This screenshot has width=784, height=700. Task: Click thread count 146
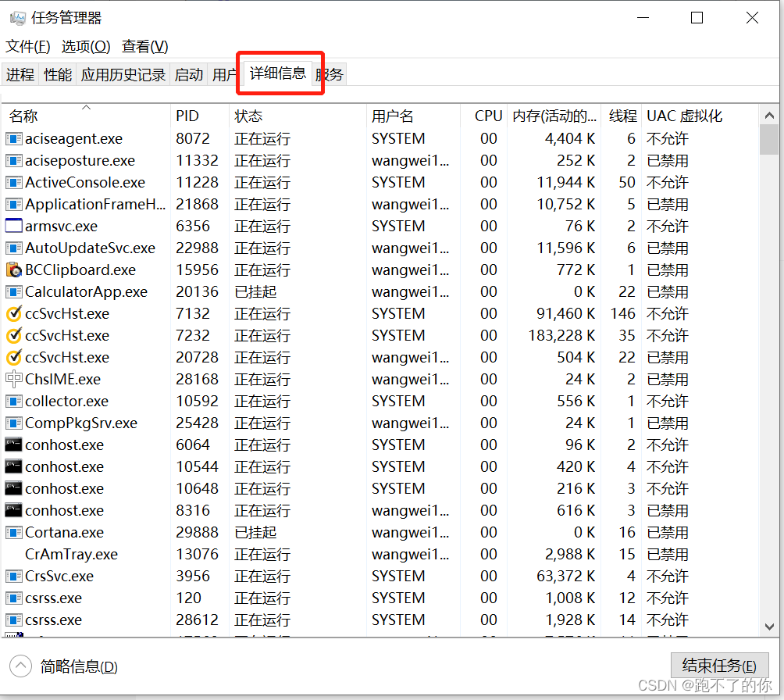click(622, 314)
